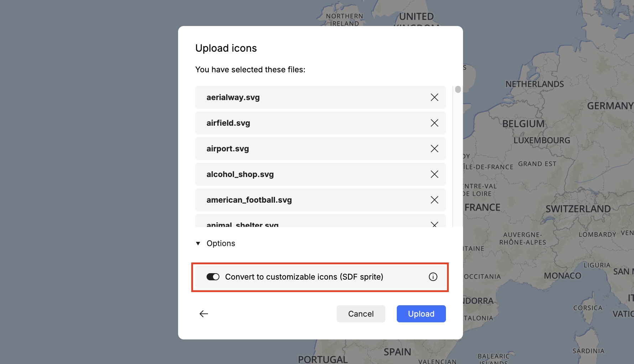The width and height of the screenshot is (634, 364).
Task: Remove alcohol_shop.svg from the upload list
Action: [434, 174]
